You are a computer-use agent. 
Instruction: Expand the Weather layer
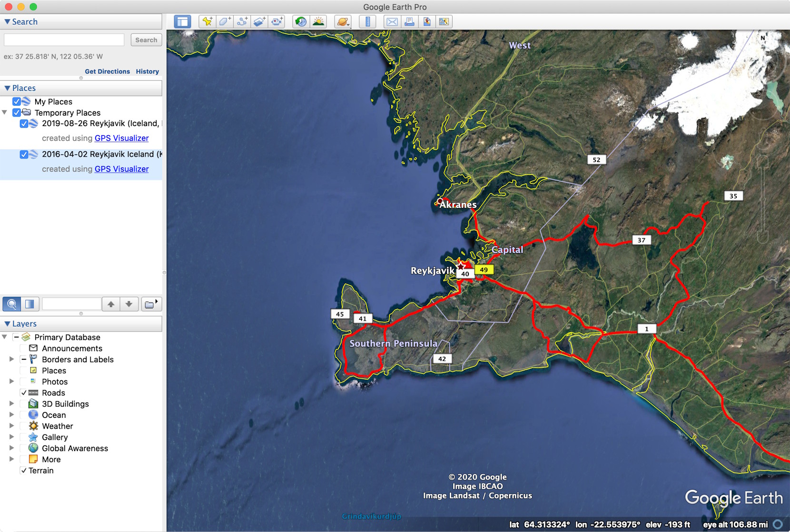[12, 426]
